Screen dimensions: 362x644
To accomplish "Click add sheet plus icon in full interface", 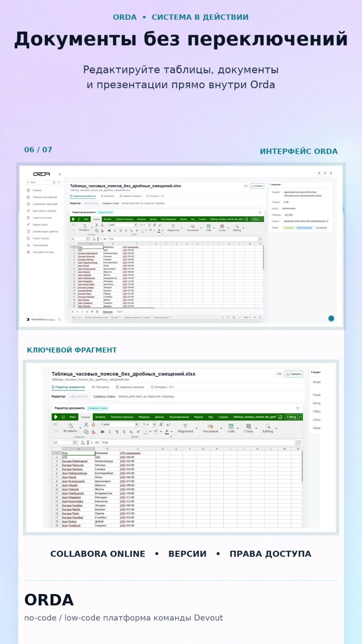I will click(x=92, y=312).
